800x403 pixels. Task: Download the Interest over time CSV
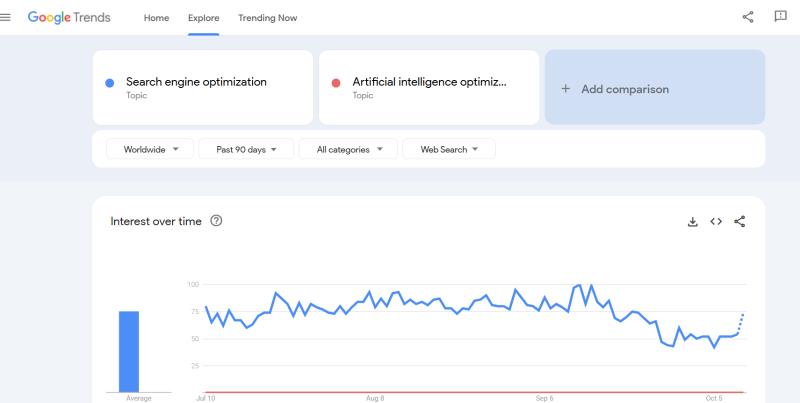point(692,221)
